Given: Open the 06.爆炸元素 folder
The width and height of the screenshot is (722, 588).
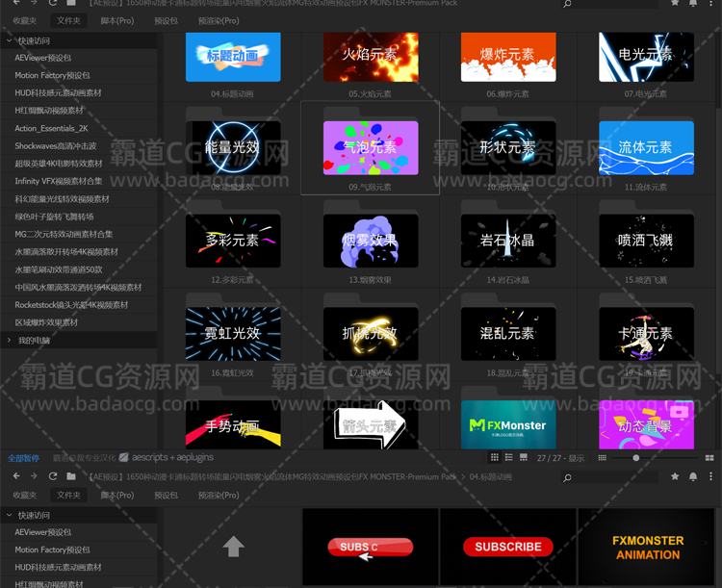Looking at the screenshot, I should click(x=508, y=57).
